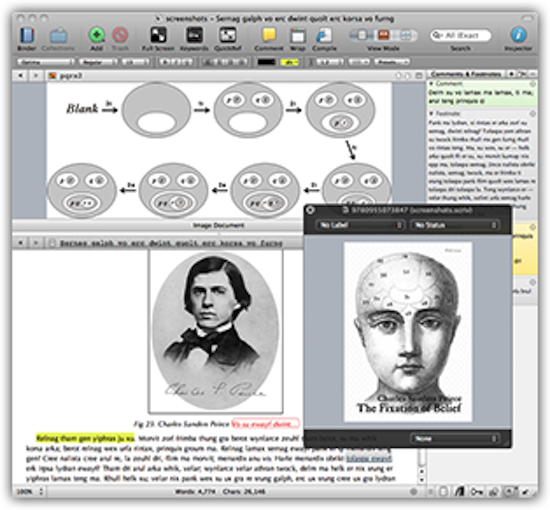Enter Full Screen mode

click(x=158, y=35)
